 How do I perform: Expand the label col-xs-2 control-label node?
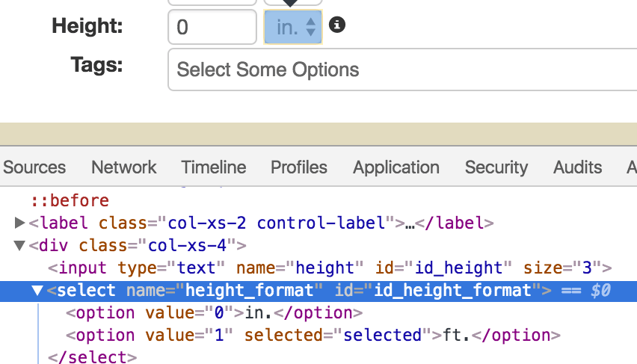pyautogui.click(x=20, y=223)
